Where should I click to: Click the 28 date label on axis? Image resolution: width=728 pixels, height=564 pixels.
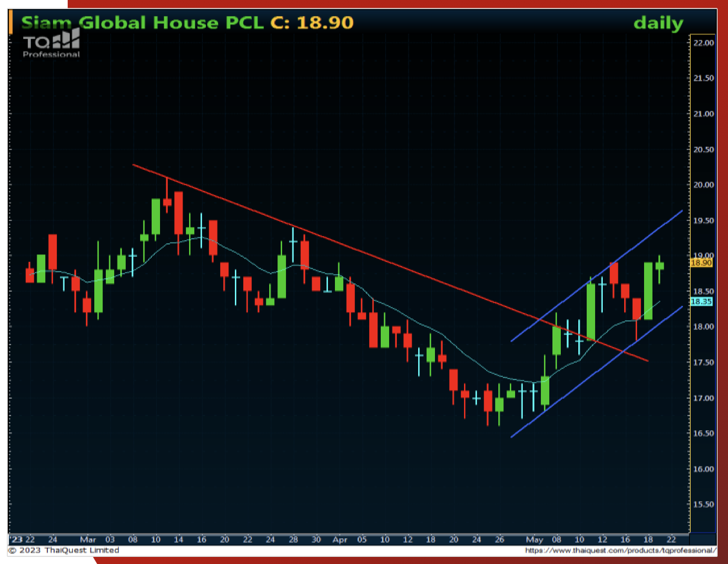tap(294, 539)
